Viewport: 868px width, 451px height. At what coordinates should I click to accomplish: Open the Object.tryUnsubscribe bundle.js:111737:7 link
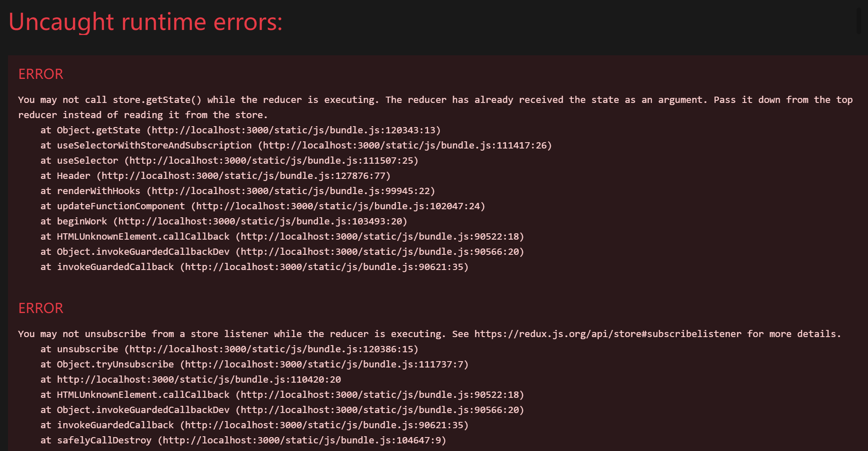click(x=324, y=364)
